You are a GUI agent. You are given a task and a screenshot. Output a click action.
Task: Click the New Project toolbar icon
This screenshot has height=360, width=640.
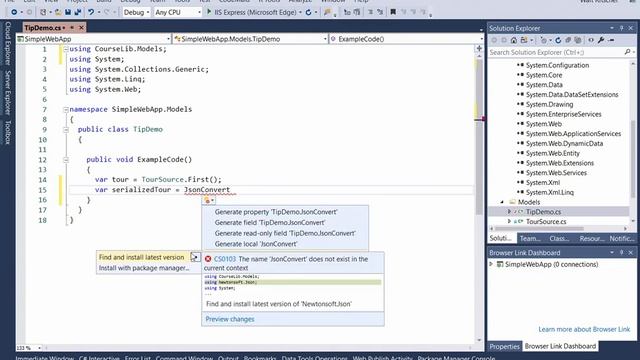(43, 12)
